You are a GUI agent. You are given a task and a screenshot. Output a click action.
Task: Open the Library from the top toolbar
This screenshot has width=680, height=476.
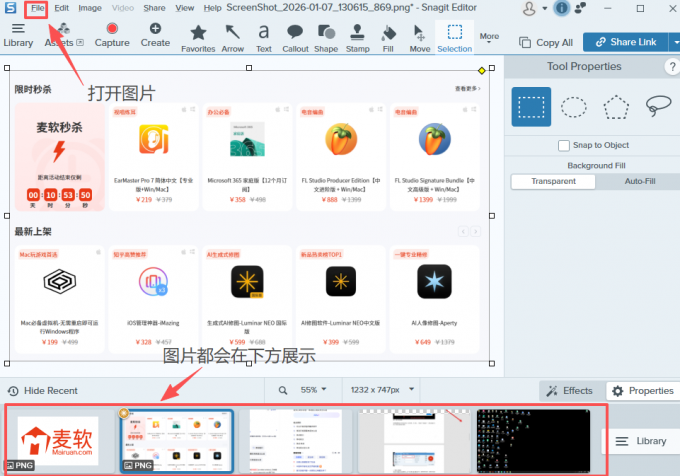point(18,36)
